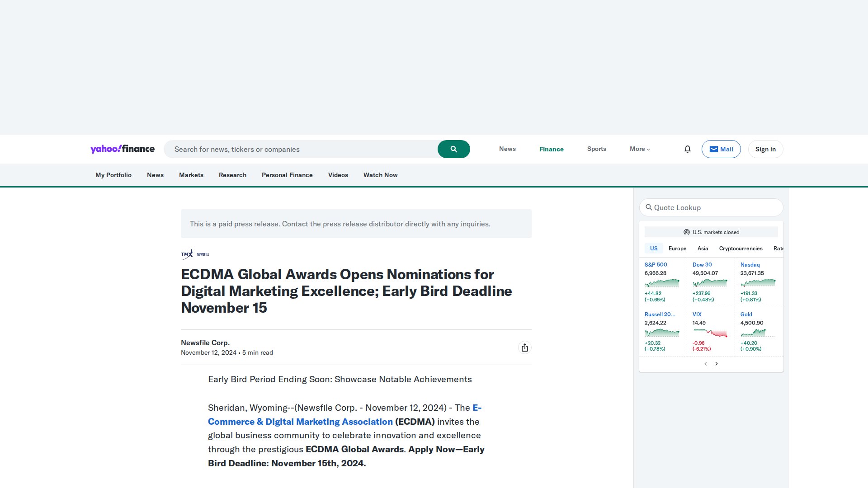Click the U.S. markets closed indicator icon

pyautogui.click(x=687, y=232)
